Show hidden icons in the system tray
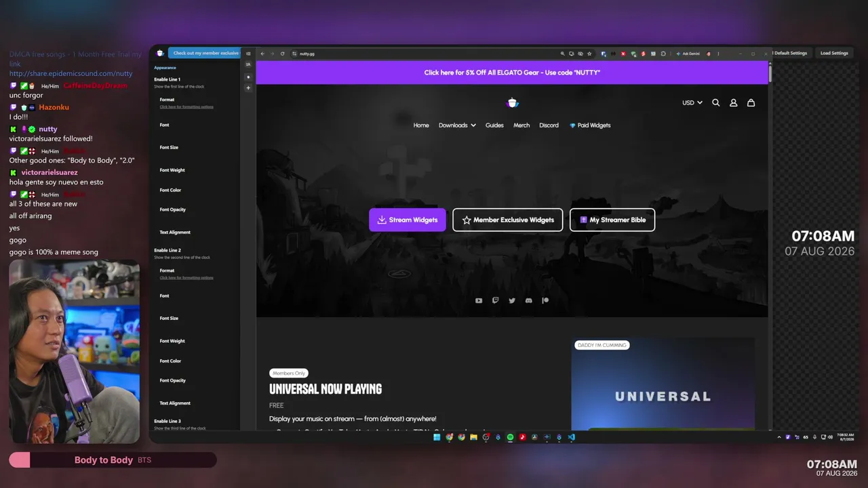The image size is (868, 488). pos(779,437)
